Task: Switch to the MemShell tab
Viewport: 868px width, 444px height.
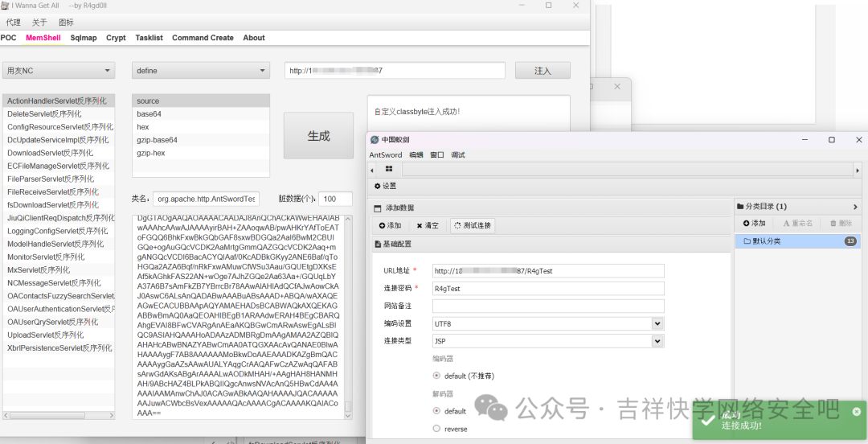Action: [43, 38]
